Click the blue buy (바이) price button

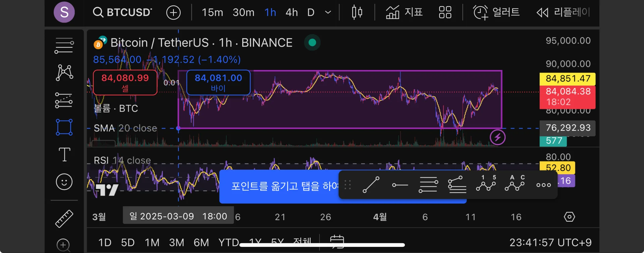(x=218, y=82)
